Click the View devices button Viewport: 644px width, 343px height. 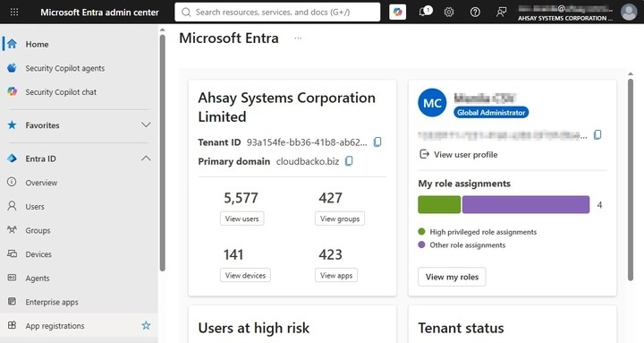tap(245, 275)
